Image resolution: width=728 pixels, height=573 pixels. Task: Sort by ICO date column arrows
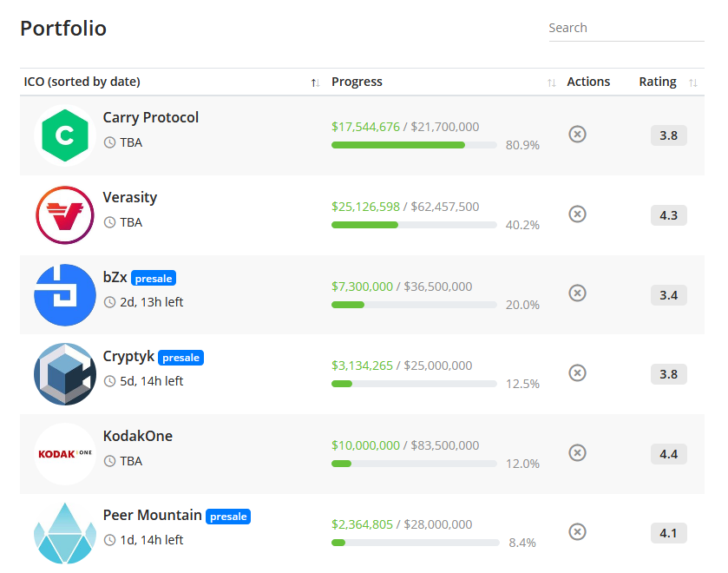(315, 82)
